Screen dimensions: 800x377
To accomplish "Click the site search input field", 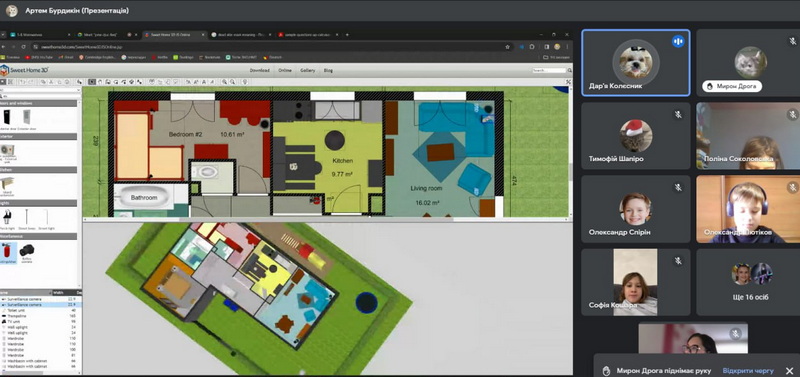I will [549, 70].
